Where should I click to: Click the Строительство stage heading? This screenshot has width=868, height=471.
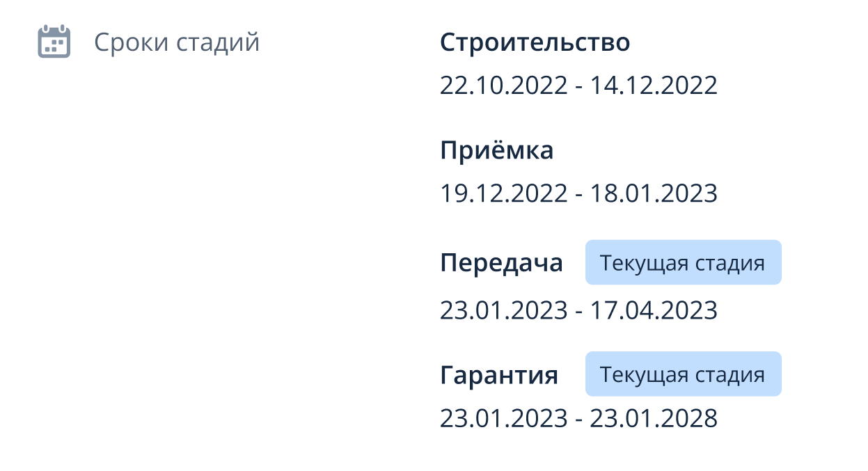pyautogui.click(x=535, y=42)
